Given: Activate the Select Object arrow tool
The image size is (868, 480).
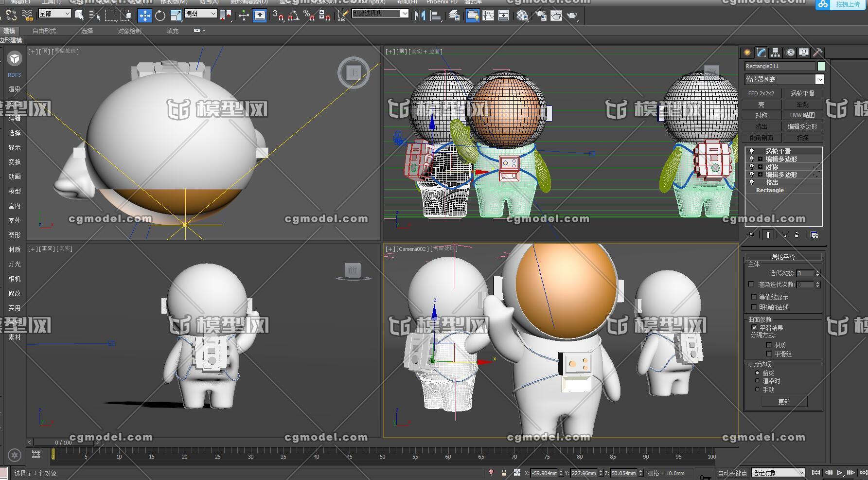Looking at the screenshot, I should pyautogui.click(x=79, y=16).
